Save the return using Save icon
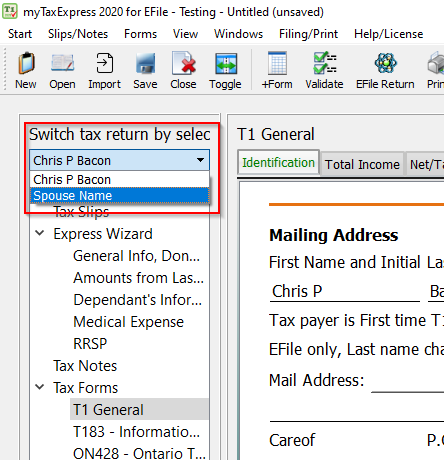The height and width of the screenshot is (460, 444). [145, 71]
